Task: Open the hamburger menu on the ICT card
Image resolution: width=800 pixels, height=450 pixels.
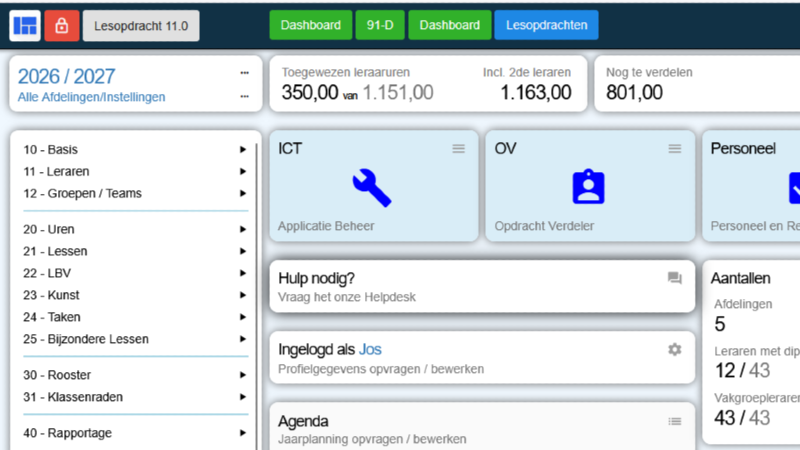Action: point(458,148)
